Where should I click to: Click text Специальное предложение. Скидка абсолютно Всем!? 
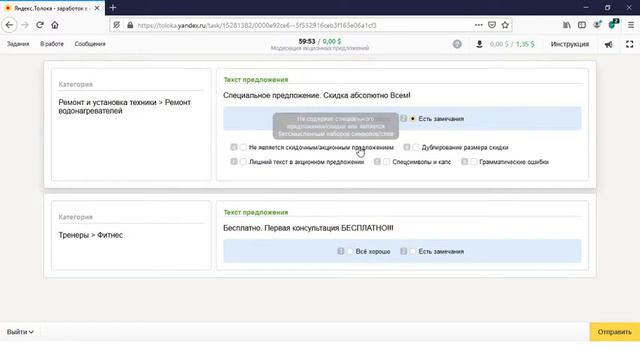(x=317, y=95)
